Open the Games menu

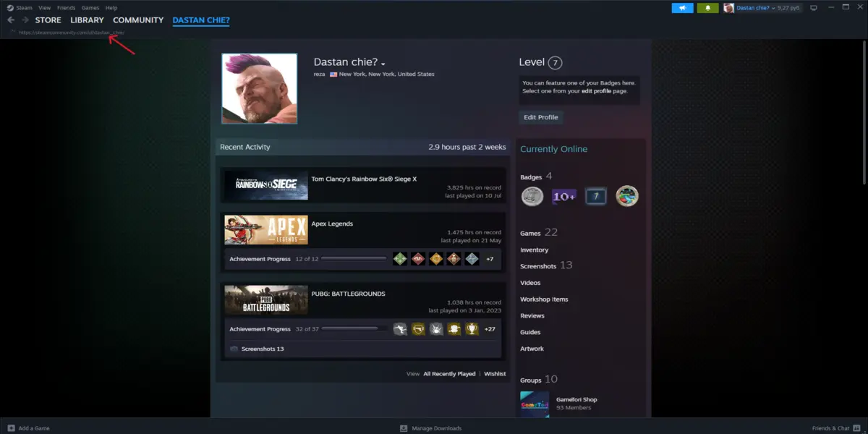tap(90, 8)
